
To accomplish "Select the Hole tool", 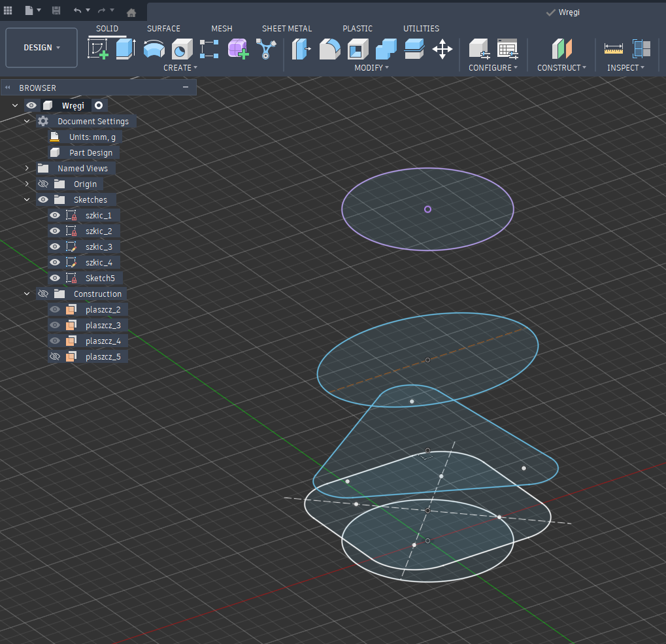I will (x=181, y=49).
